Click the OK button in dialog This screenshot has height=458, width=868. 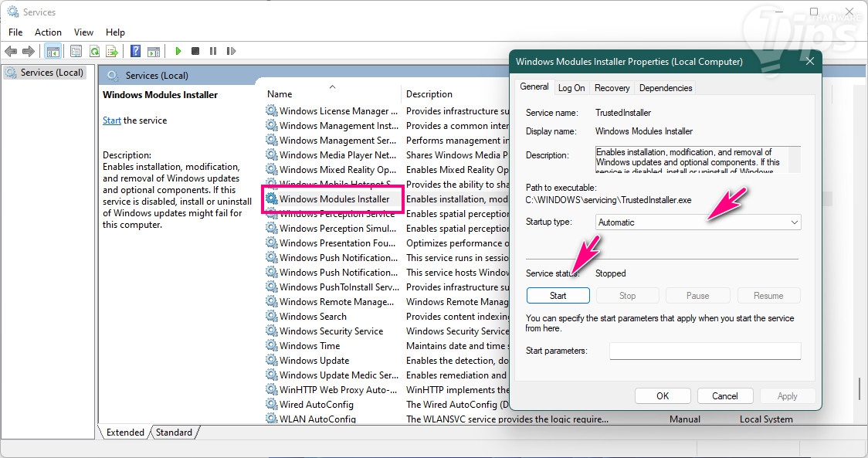point(662,396)
